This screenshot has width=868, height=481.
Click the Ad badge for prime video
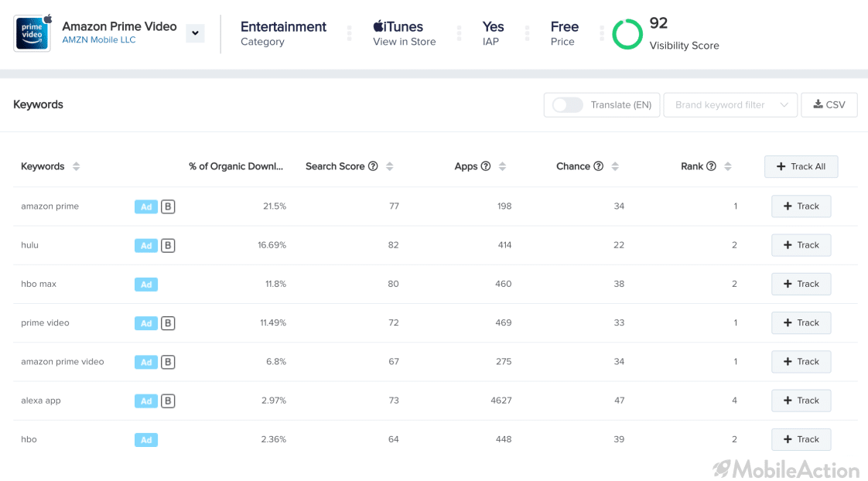(x=146, y=323)
